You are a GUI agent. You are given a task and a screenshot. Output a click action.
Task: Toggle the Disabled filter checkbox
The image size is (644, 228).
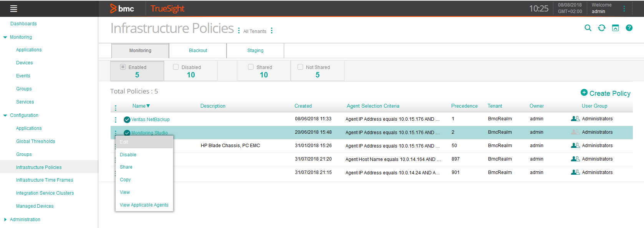pyautogui.click(x=176, y=67)
